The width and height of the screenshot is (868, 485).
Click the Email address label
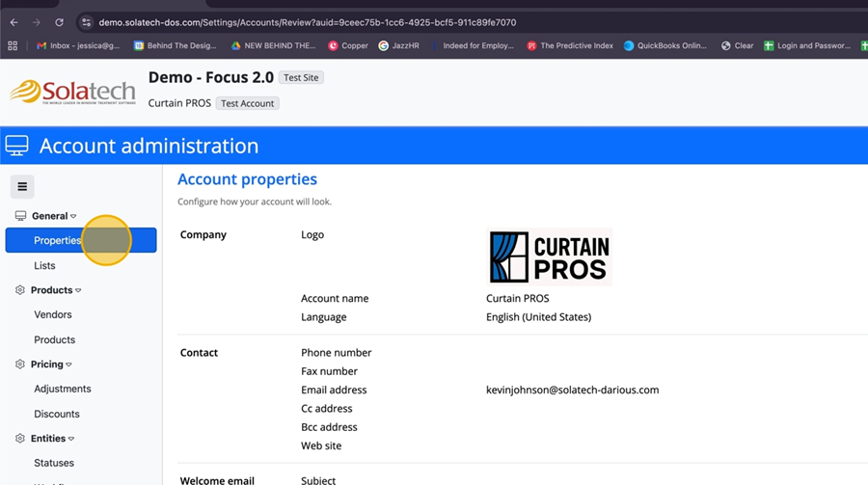click(x=334, y=390)
